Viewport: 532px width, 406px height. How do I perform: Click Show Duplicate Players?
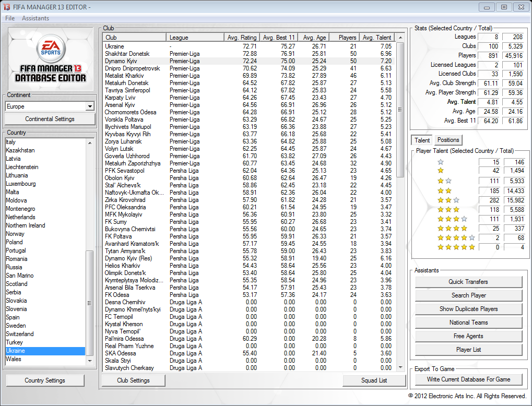[468, 309]
